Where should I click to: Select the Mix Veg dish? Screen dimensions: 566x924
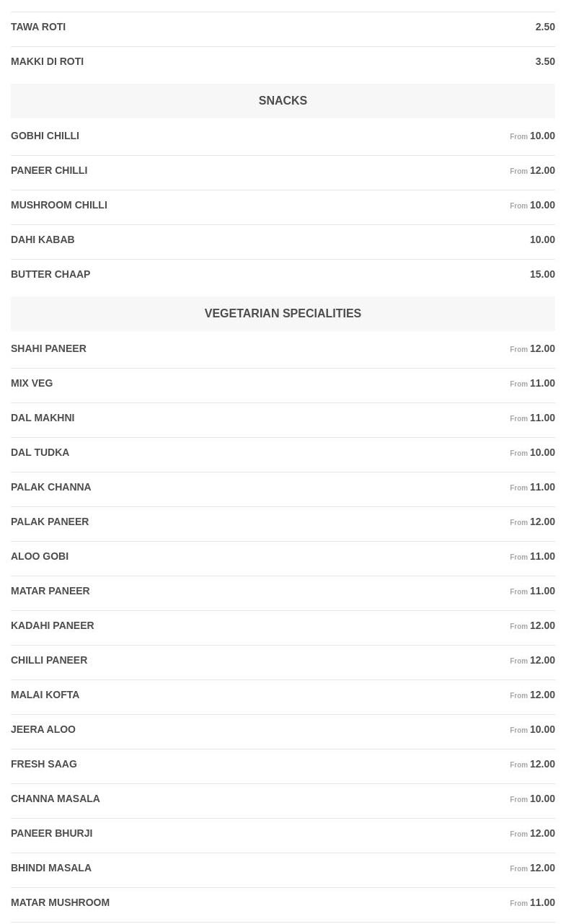pyautogui.click(x=32, y=383)
